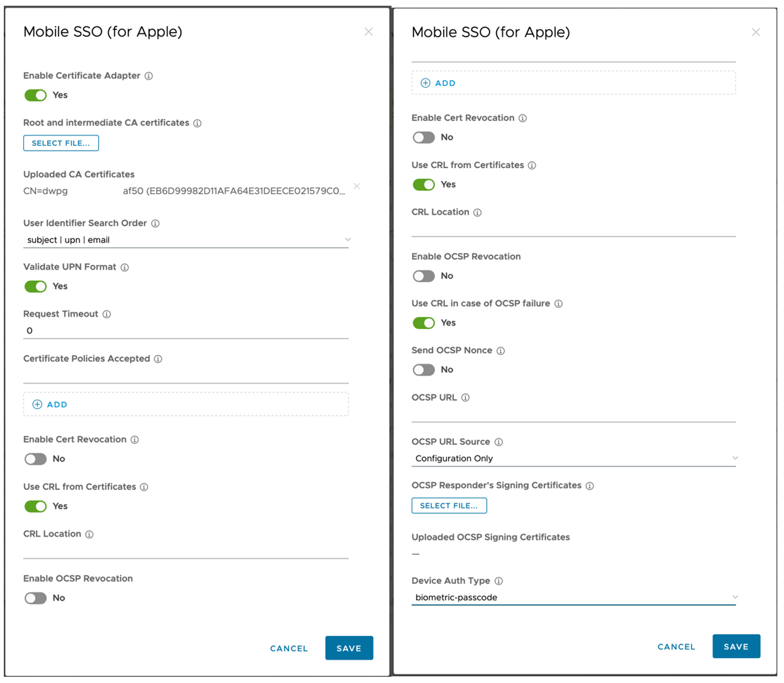
Task: Click info icon beside Validate UPN Format
Action: [125, 267]
